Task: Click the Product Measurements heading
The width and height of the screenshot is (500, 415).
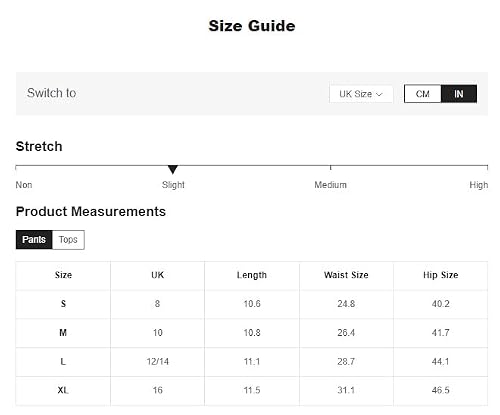Action: click(91, 212)
